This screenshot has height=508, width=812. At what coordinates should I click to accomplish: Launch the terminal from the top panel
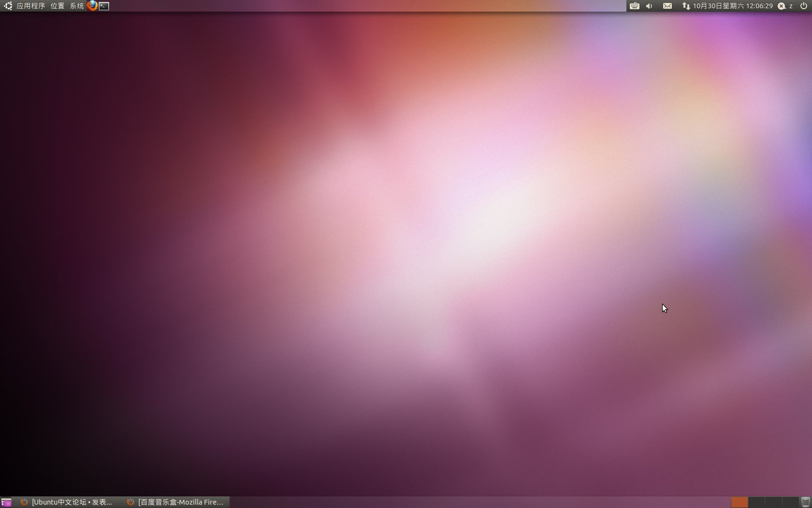pos(104,6)
